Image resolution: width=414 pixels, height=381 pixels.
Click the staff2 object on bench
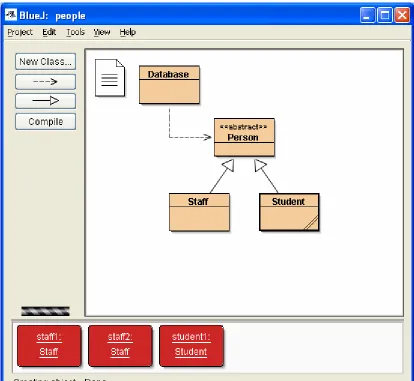120,346
